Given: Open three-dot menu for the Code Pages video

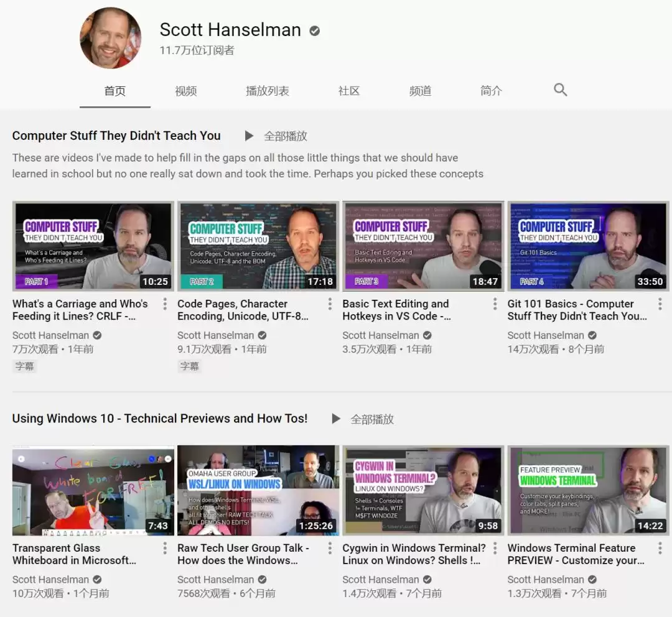Looking at the screenshot, I should point(330,304).
